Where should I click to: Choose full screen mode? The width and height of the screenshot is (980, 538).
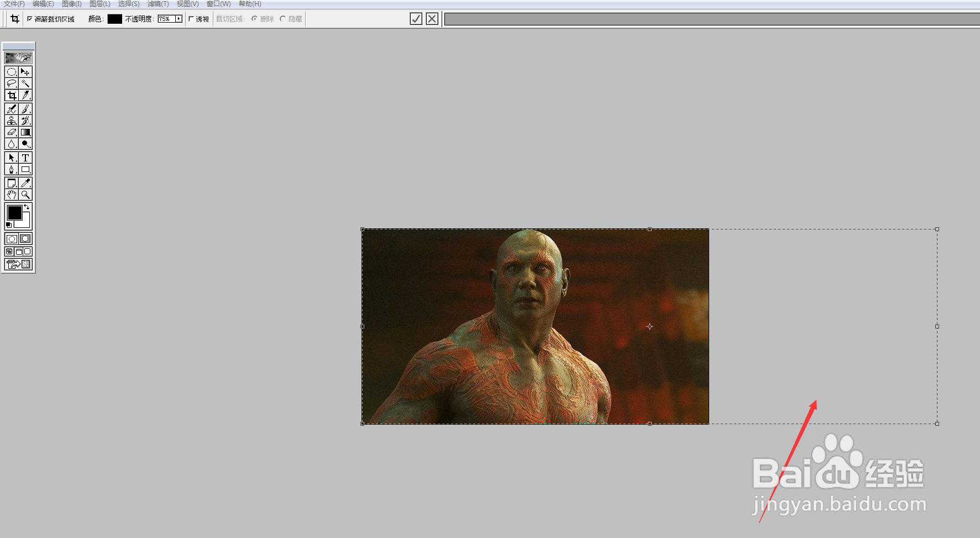click(x=28, y=252)
